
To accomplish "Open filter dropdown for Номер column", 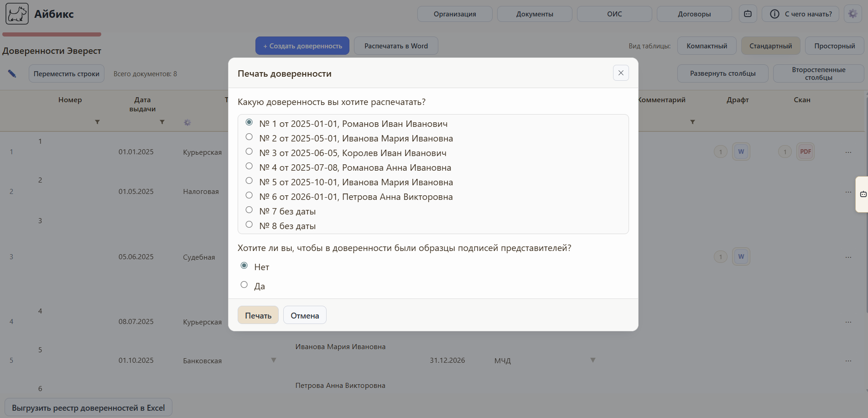I will [x=97, y=122].
